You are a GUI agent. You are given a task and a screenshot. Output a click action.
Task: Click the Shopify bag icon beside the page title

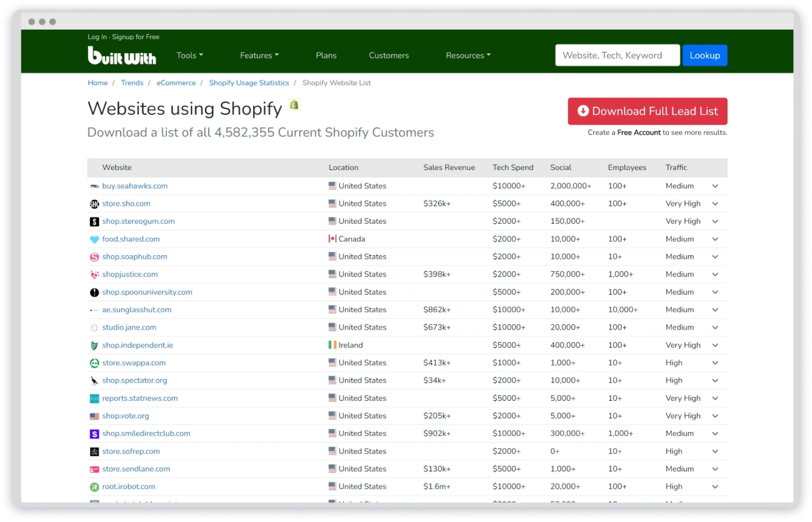tap(294, 104)
